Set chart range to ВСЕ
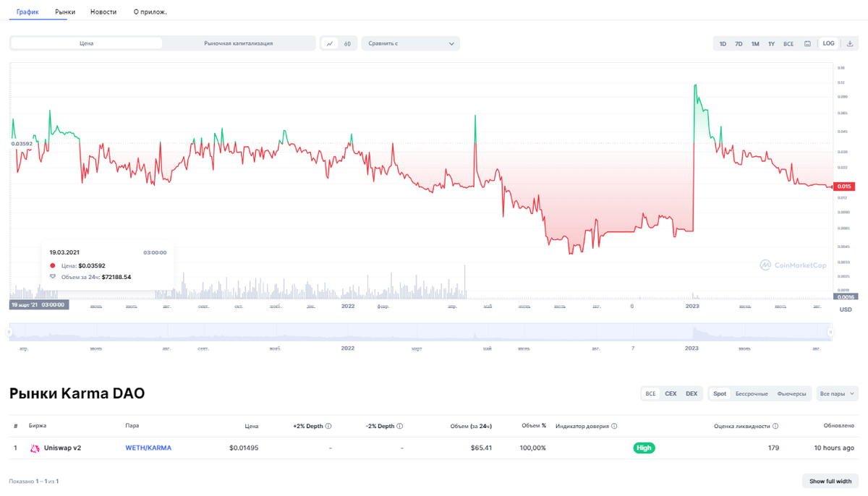 [x=788, y=44]
